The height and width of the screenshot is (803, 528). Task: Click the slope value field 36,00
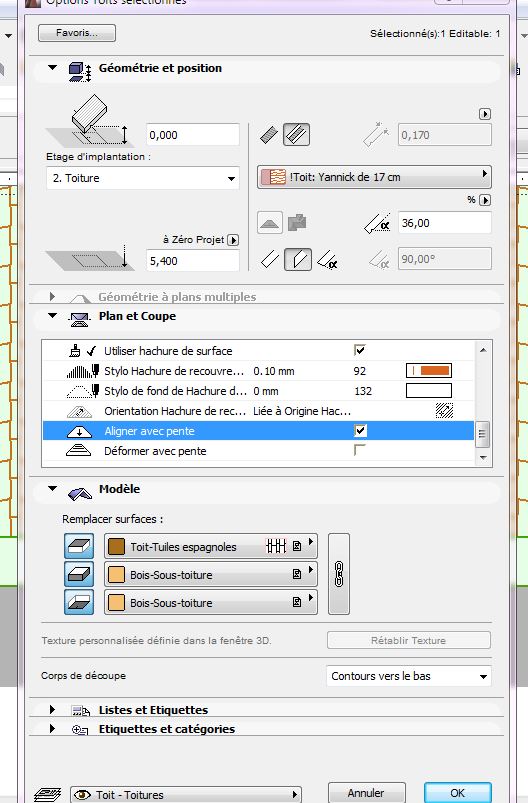pyautogui.click(x=445, y=223)
